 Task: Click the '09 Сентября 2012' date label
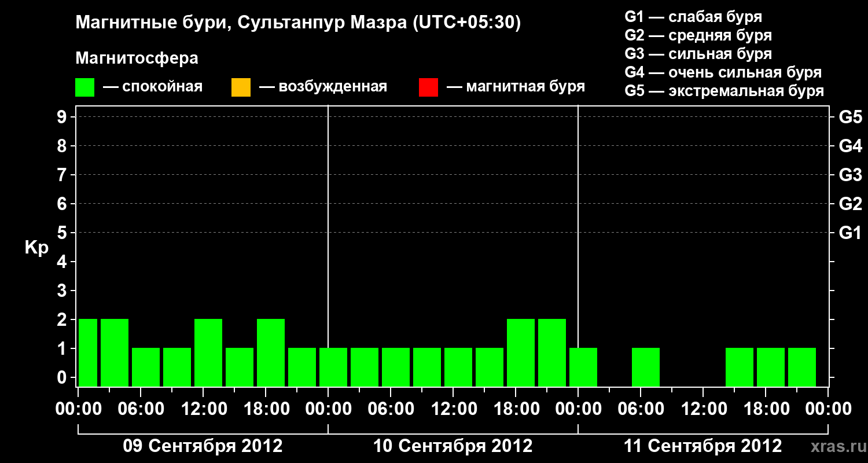203,446
